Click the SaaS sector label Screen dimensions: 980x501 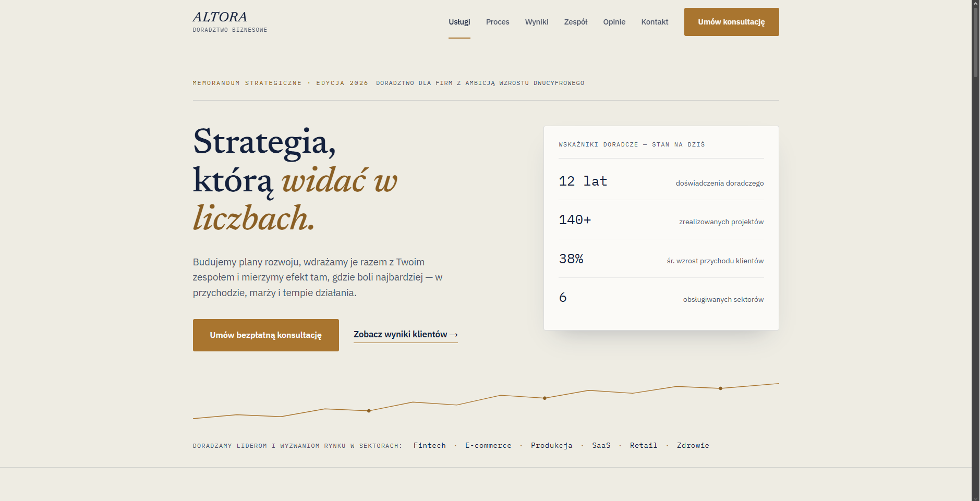tap(601, 446)
